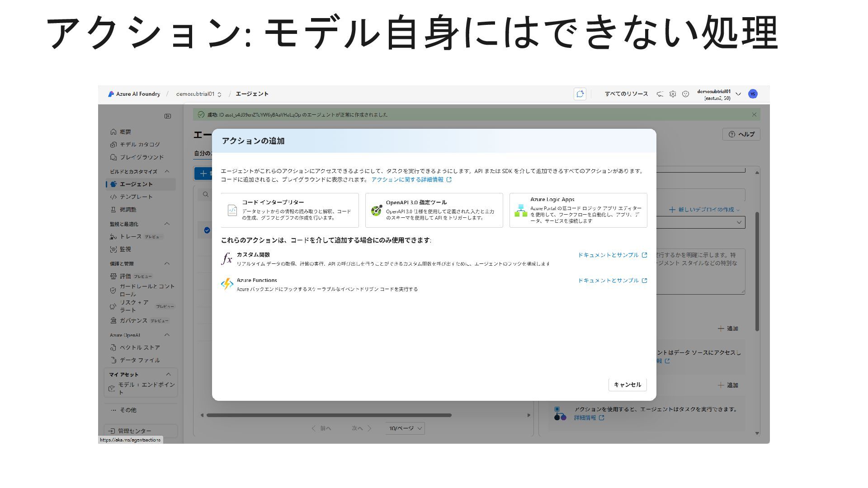This screenshot has width=868, height=488.
Task: Open ガードレールとコントロール in the sidebar
Action: [142, 290]
